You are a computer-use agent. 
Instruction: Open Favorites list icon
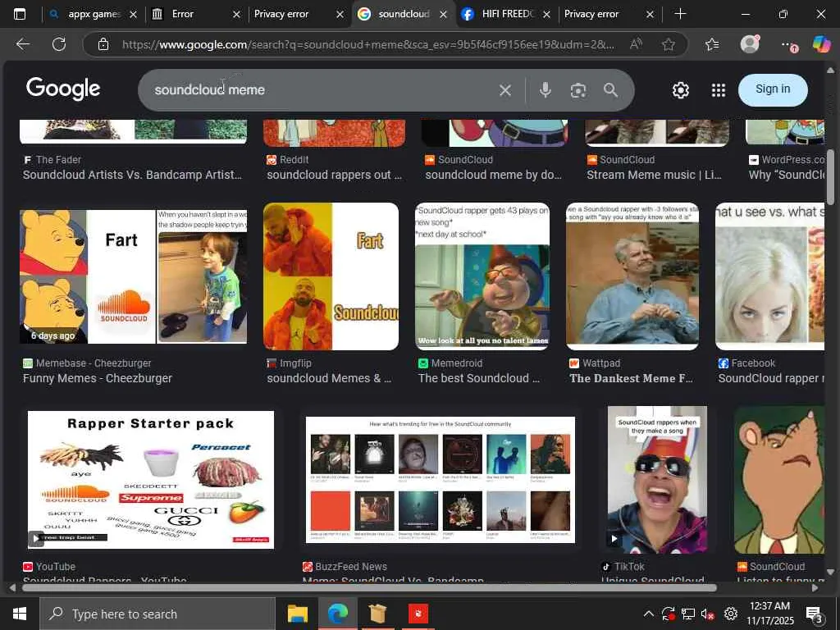point(712,44)
